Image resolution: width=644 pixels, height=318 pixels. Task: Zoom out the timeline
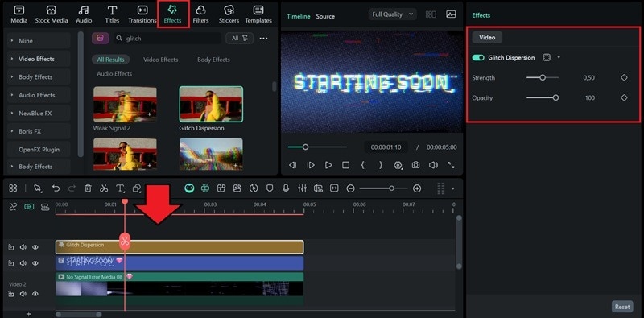[350, 188]
